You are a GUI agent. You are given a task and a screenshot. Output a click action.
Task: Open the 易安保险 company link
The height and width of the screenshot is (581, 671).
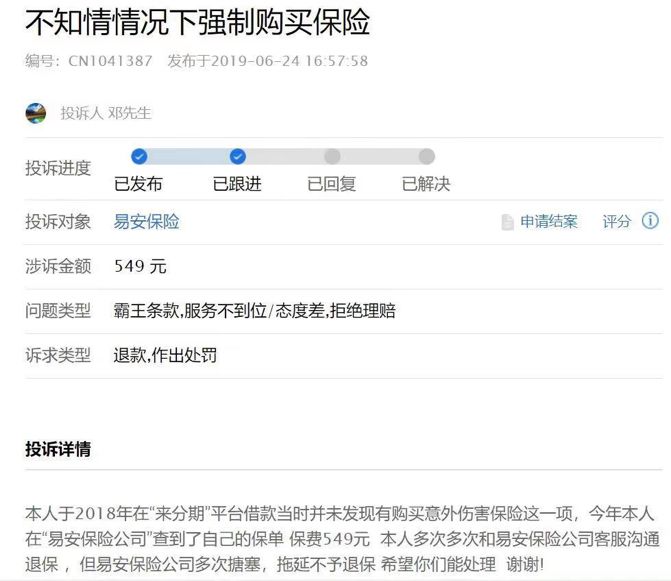pos(147,222)
